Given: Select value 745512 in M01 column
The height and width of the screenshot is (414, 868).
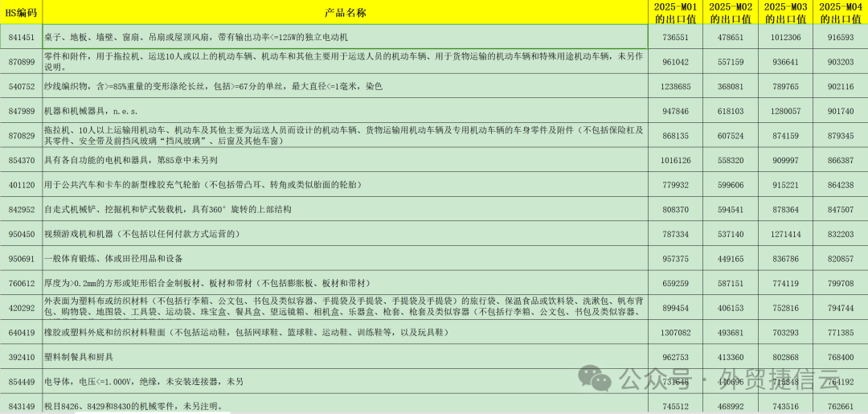Looking at the screenshot, I should [675, 404].
